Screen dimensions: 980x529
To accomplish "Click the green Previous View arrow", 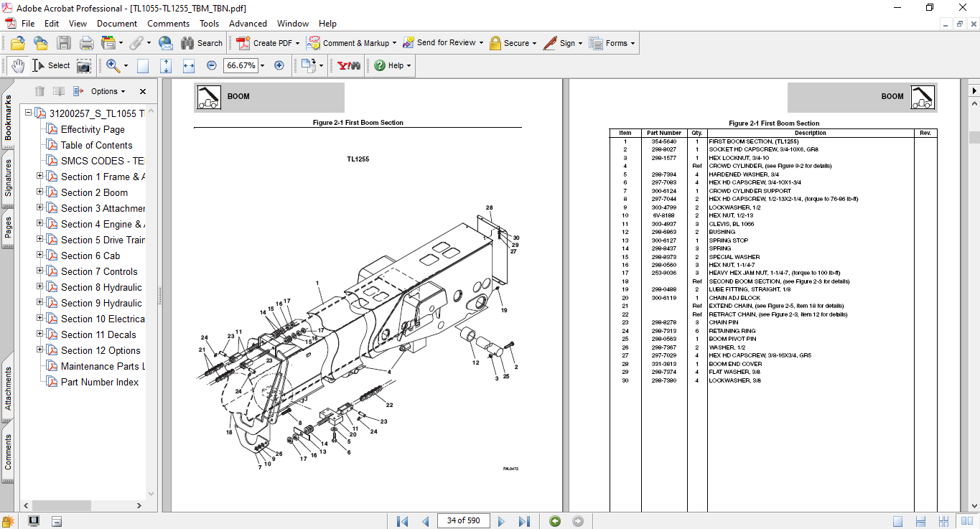I will [554, 521].
